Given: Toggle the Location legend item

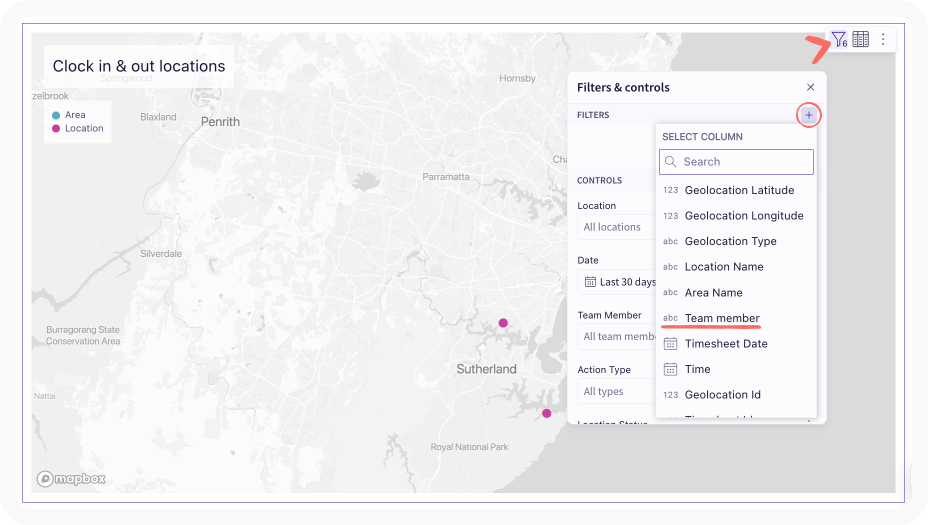Looking at the screenshot, I should click(x=78, y=128).
